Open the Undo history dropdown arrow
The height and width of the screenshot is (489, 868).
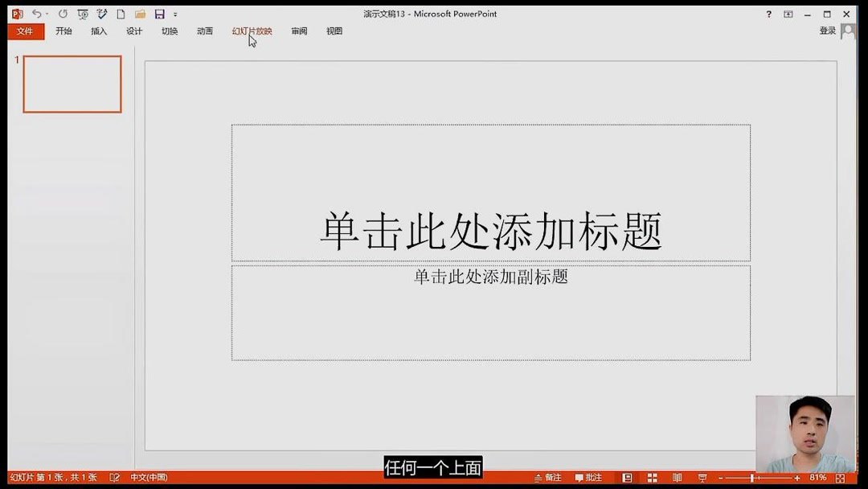coord(46,14)
